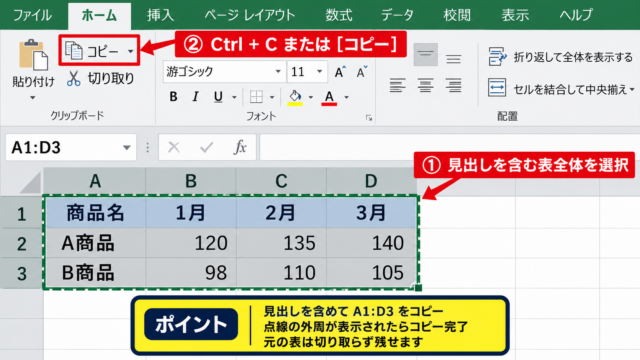Open the データ tab
Image resolution: width=640 pixels, height=360 pixels.
(397, 16)
